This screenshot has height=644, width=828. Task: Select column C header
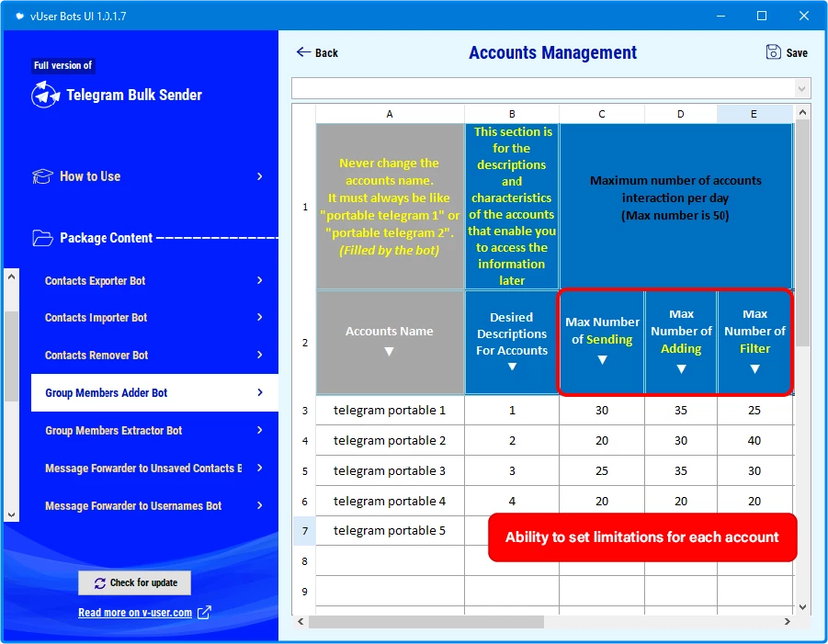pos(601,114)
